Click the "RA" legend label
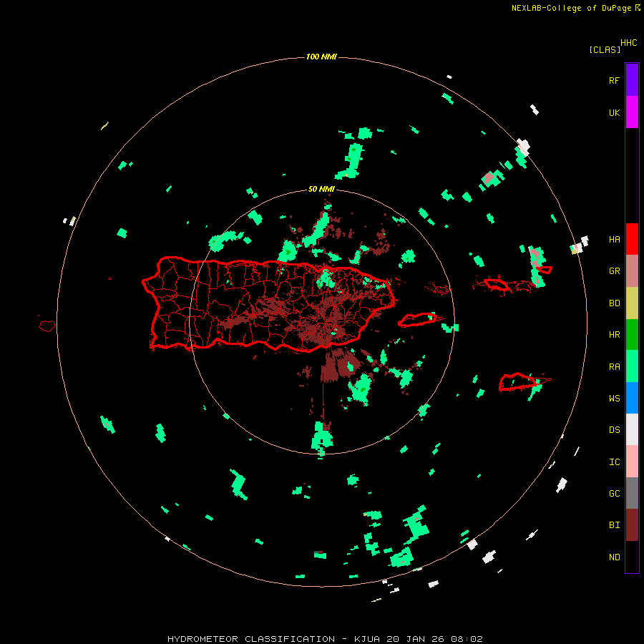The height and width of the screenshot is (644, 644). tap(614, 367)
